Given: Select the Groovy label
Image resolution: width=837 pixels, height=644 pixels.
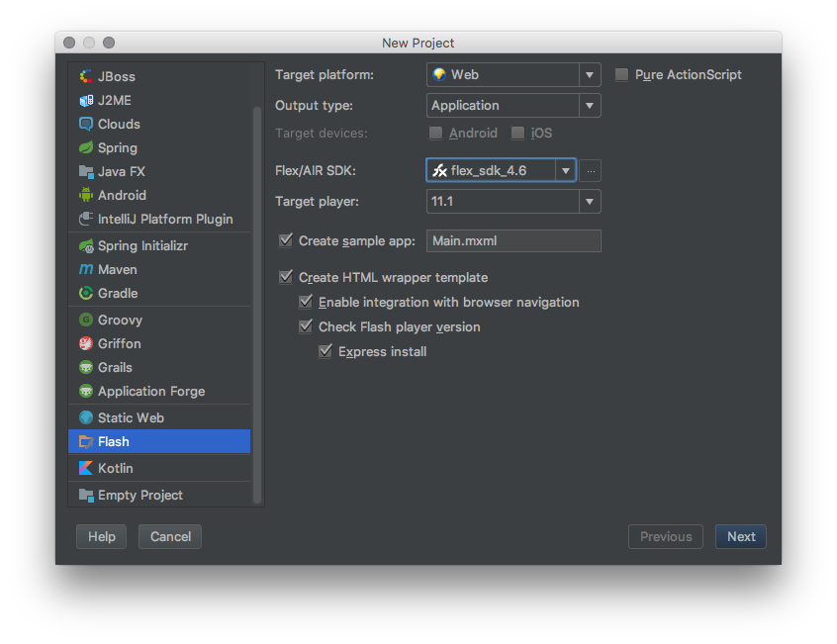Looking at the screenshot, I should pos(120,320).
